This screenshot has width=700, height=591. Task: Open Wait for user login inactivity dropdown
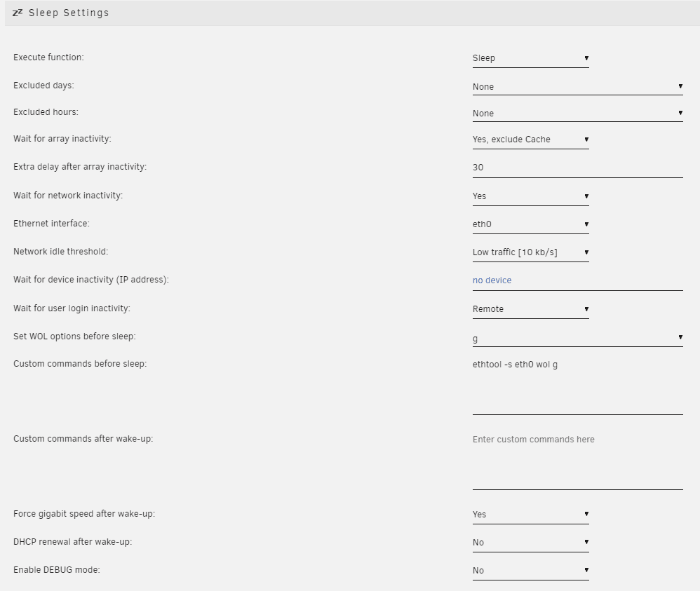click(x=531, y=309)
